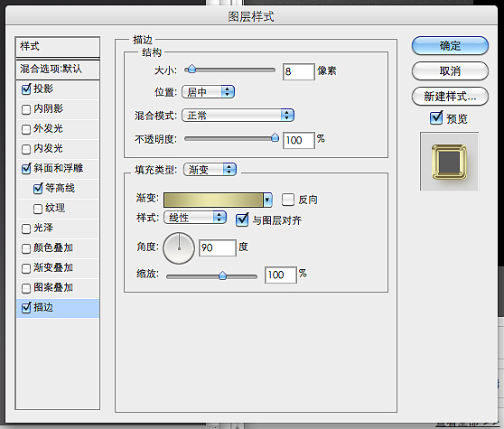
Task: Open the 斜面和浮雕 settings label
Action: pyautogui.click(x=59, y=168)
